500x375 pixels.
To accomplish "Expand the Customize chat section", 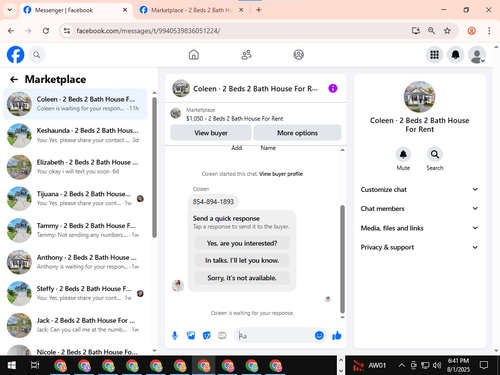I will tap(419, 189).
